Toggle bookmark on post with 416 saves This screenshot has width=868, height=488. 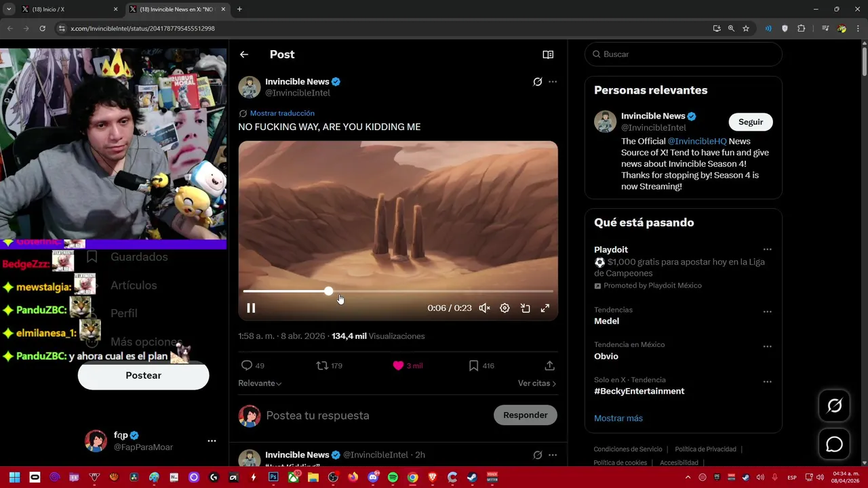tap(473, 365)
